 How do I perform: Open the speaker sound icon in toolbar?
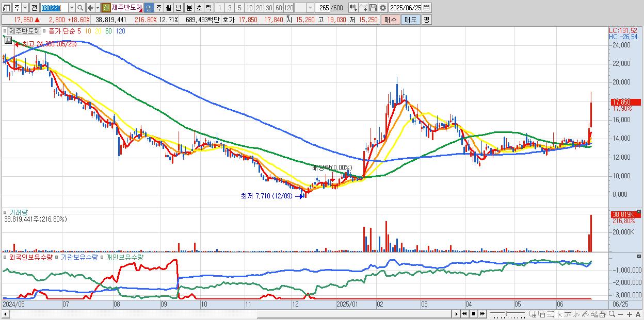(x=90, y=8)
